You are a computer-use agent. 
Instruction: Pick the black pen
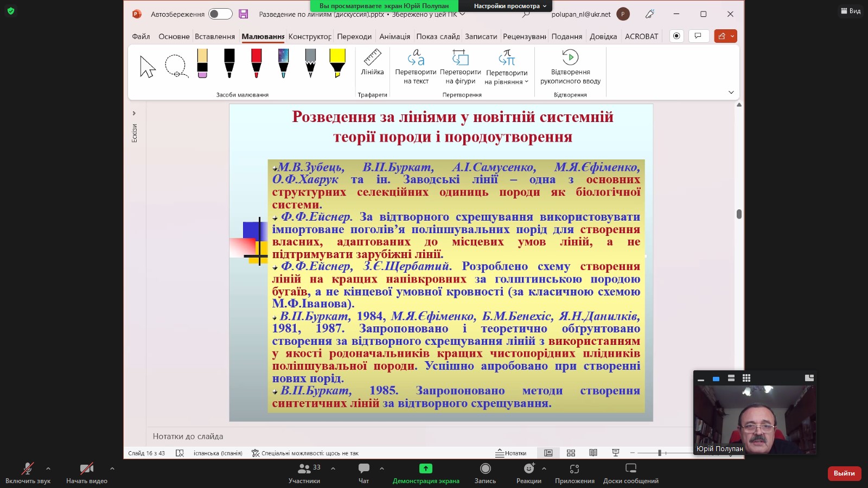click(x=229, y=63)
